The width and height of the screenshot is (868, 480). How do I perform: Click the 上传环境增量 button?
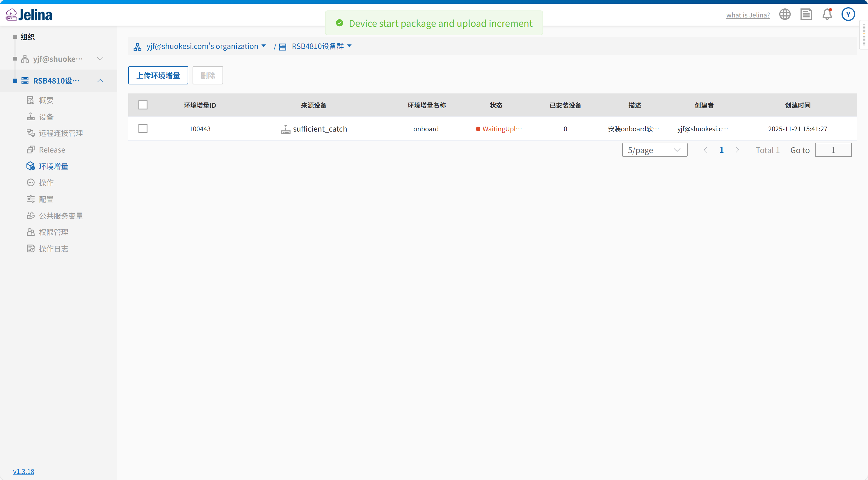pyautogui.click(x=158, y=75)
